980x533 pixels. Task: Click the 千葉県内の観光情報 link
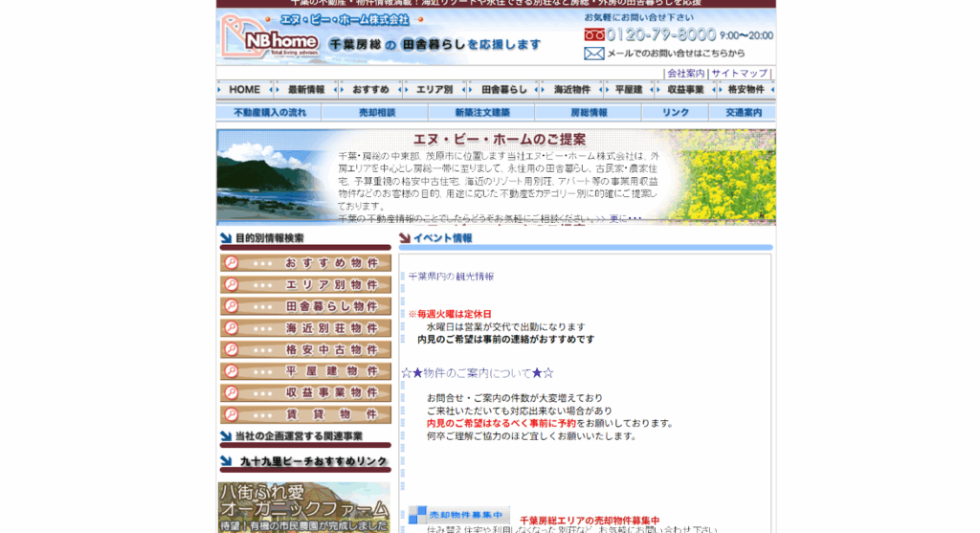tap(452, 277)
